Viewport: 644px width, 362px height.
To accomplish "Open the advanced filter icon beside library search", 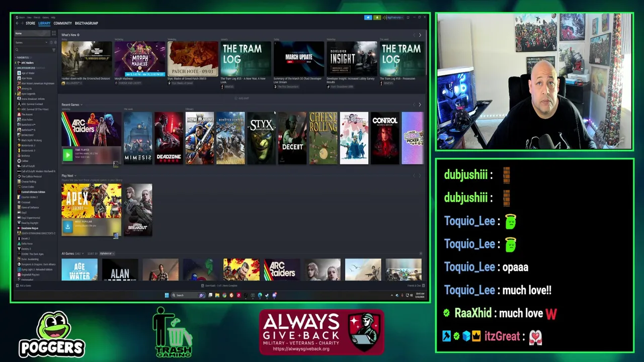I will point(54,50).
